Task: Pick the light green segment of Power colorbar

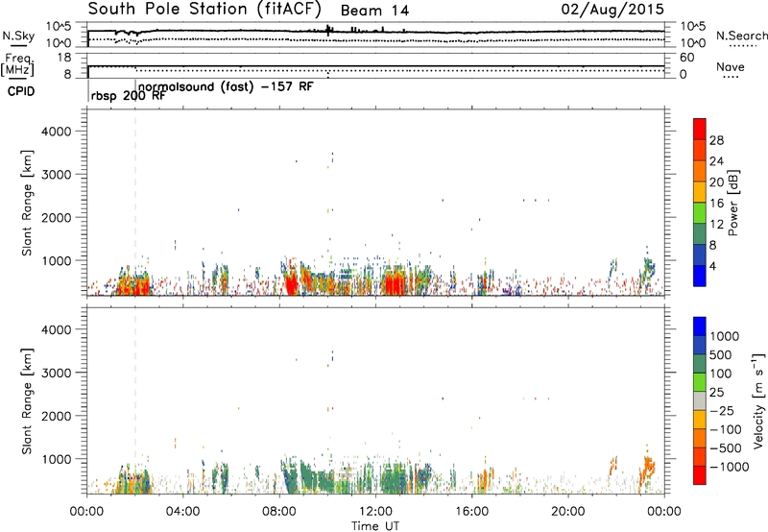Action: click(x=700, y=213)
